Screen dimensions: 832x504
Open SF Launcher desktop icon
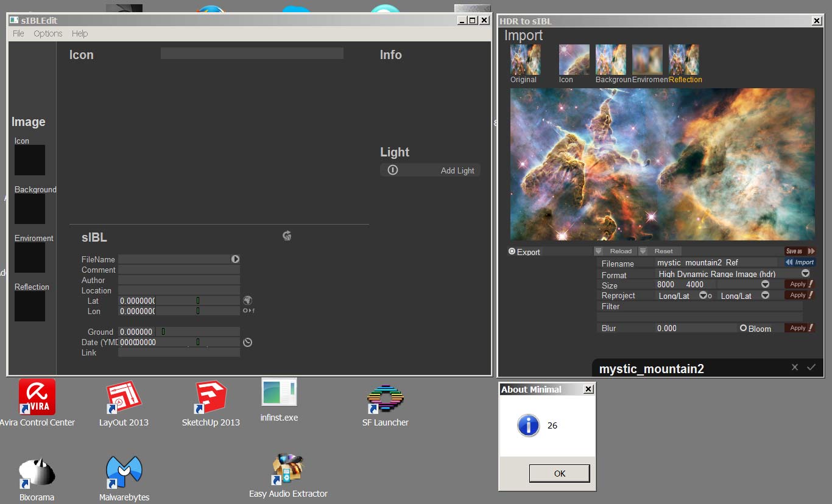coord(386,405)
